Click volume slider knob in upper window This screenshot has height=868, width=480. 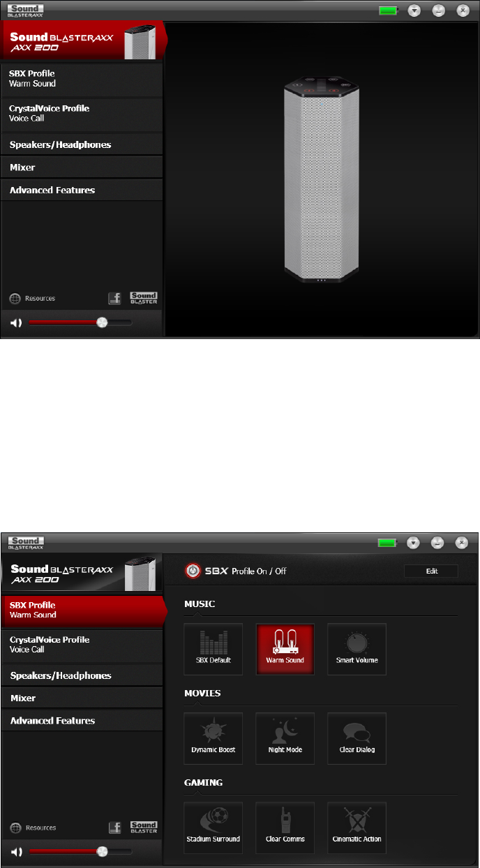pos(102,322)
